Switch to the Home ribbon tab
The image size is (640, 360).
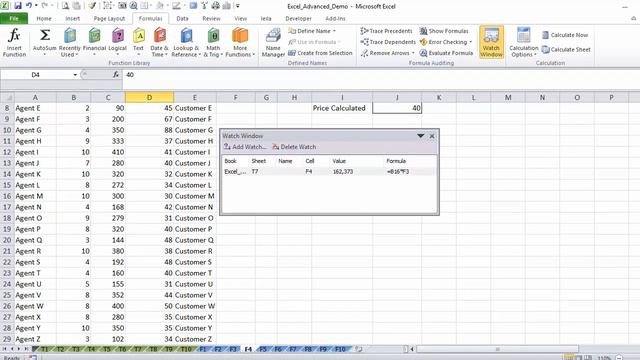(44, 18)
